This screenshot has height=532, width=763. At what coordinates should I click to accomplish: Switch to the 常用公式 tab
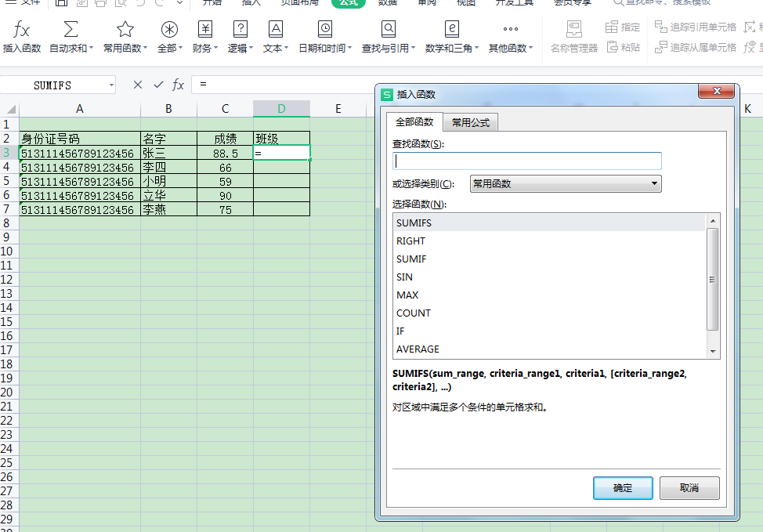coord(471,123)
